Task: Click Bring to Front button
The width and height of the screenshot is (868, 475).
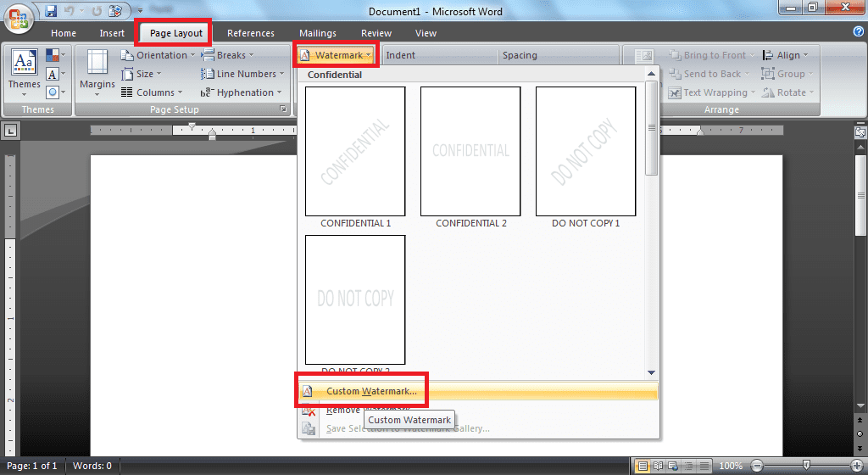Action: (711, 55)
